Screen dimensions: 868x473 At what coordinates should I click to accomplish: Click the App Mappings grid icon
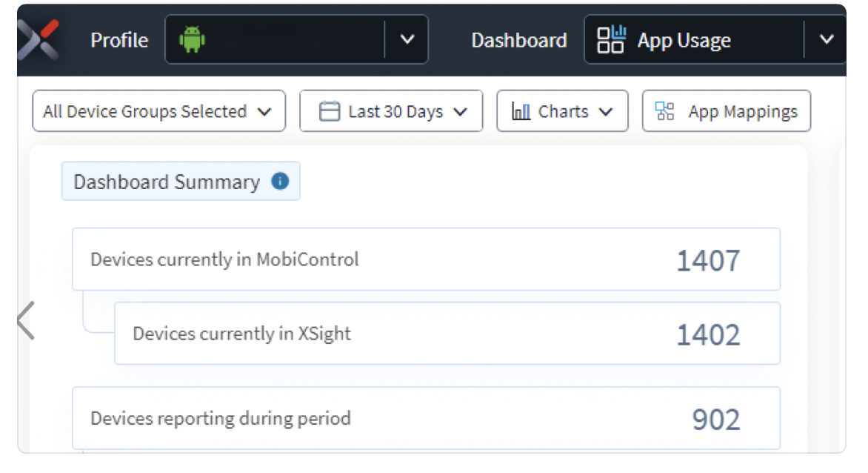tap(665, 112)
